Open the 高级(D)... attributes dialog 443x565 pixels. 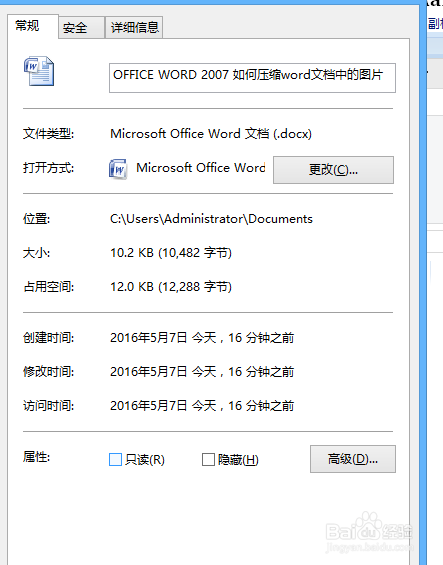[353, 459]
